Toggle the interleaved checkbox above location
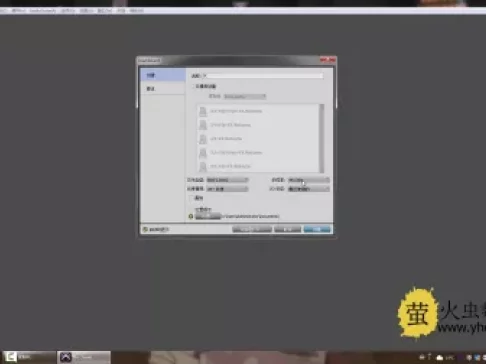Viewport: 486px width, 364px height. tap(191, 198)
